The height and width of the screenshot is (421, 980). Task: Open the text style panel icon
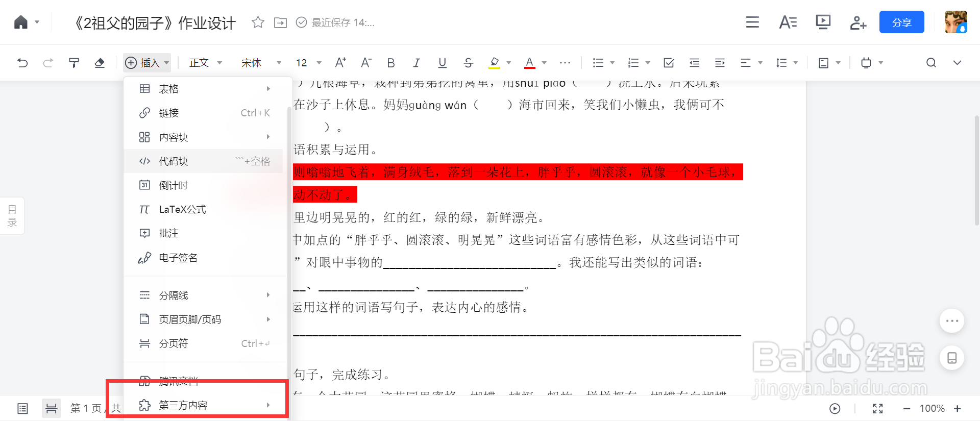pos(788,22)
